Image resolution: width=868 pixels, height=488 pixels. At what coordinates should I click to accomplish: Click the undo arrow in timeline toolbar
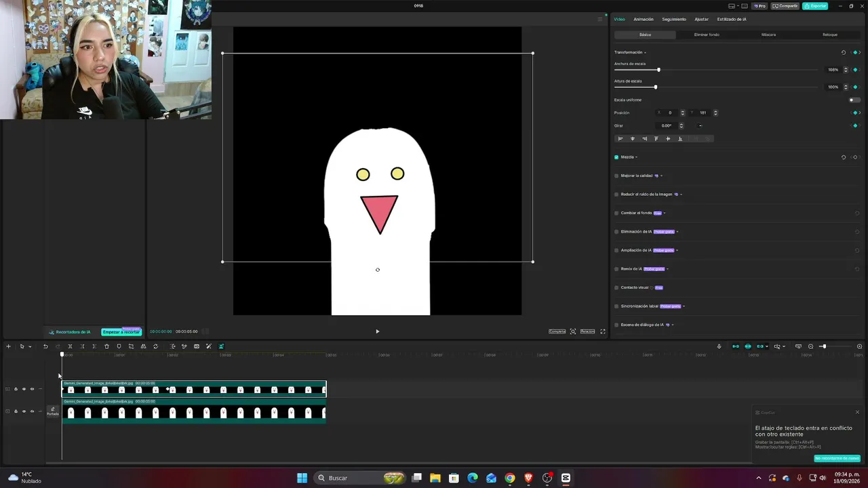(x=45, y=346)
